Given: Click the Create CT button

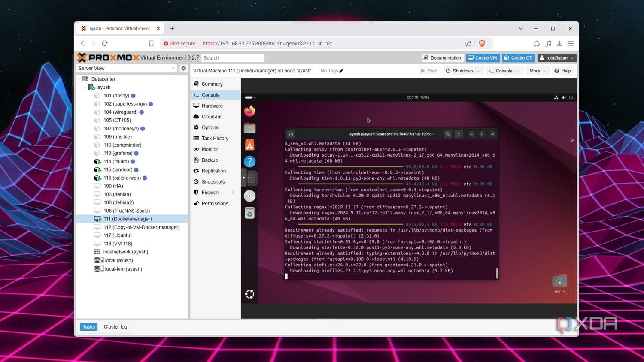Looking at the screenshot, I should pyautogui.click(x=519, y=58).
